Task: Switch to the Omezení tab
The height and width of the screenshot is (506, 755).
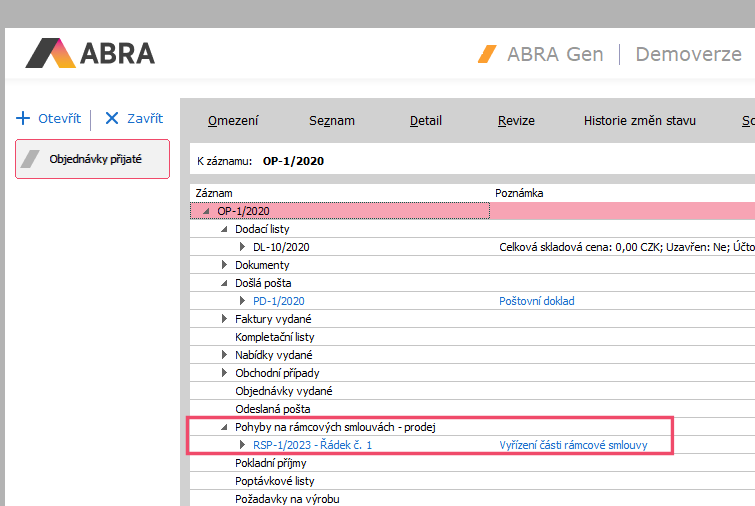Action: pyautogui.click(x=233, y=120)
